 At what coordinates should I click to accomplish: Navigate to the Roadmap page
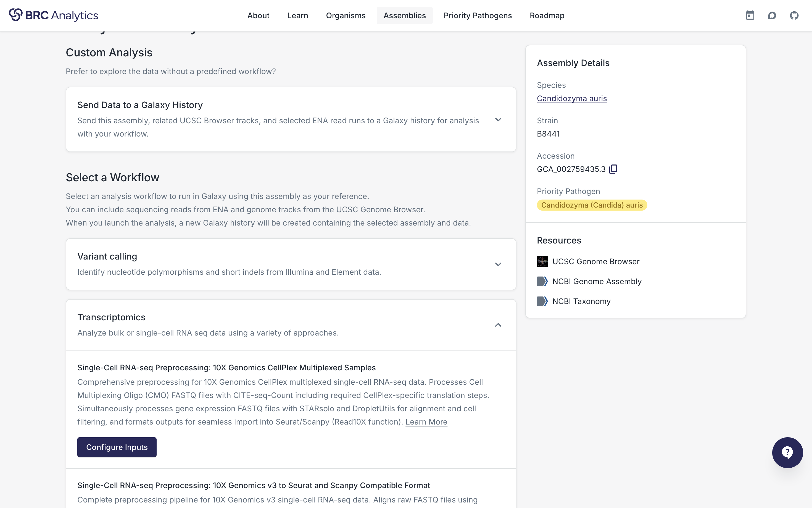(x=547, y=15)
